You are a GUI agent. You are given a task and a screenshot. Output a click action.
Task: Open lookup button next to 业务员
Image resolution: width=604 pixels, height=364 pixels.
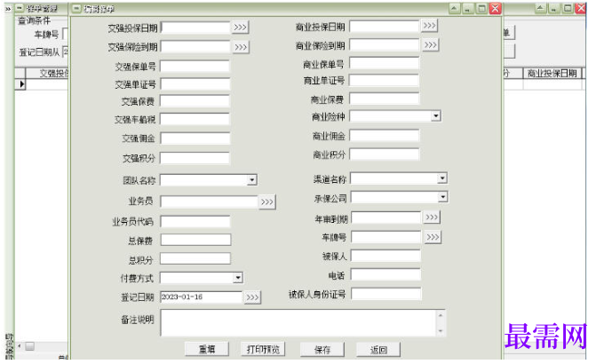267,202
